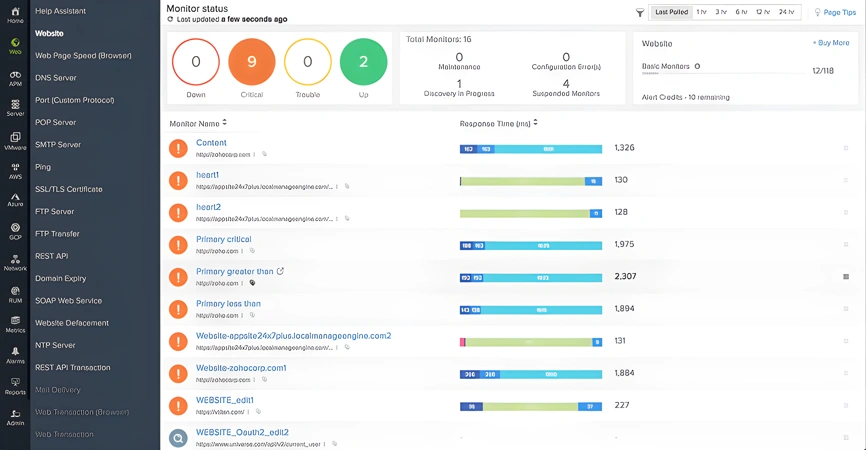Open the Server sidebar icon

tap(15, 105)
